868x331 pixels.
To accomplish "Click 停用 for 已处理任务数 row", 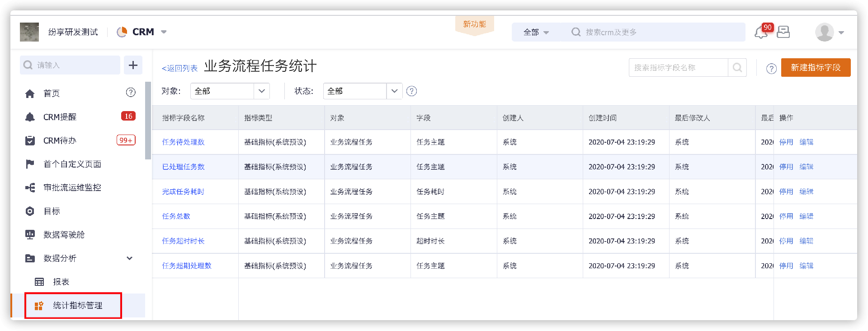I will (x=786, y=167).
